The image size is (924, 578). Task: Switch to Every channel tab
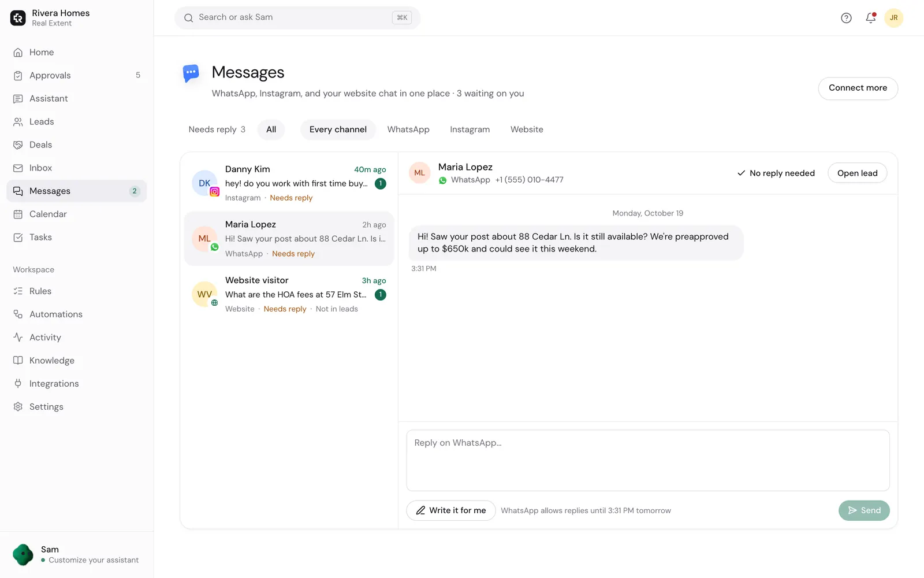(338, 129)
